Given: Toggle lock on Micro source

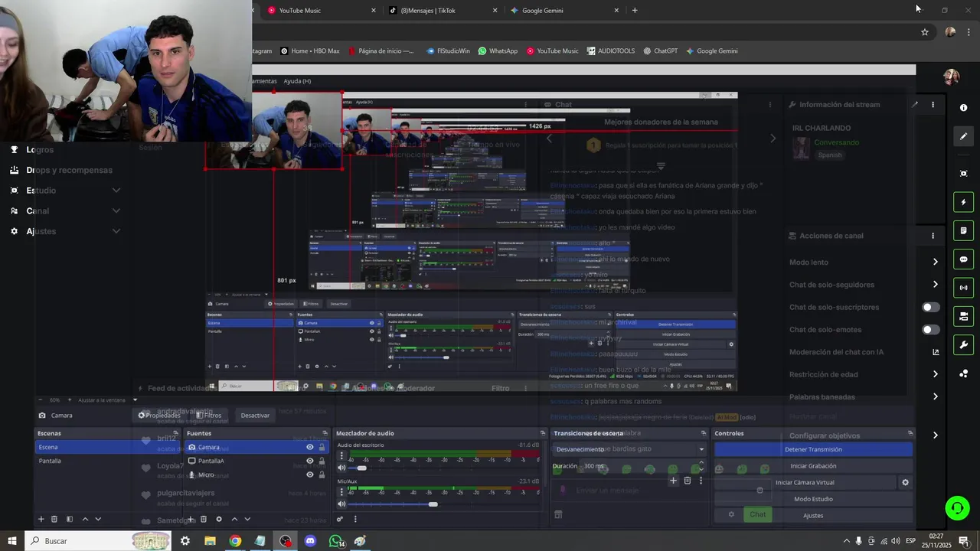Looking at the screenshot, I should tap(322, 474).
